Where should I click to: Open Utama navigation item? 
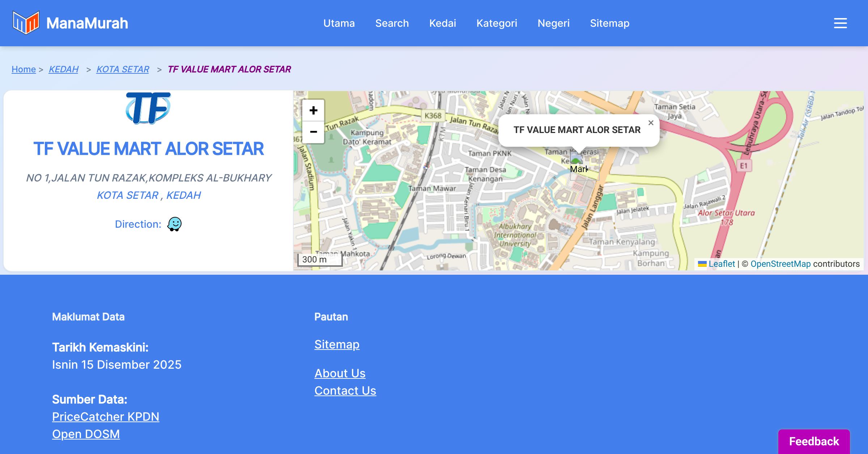tap(339, 23)
